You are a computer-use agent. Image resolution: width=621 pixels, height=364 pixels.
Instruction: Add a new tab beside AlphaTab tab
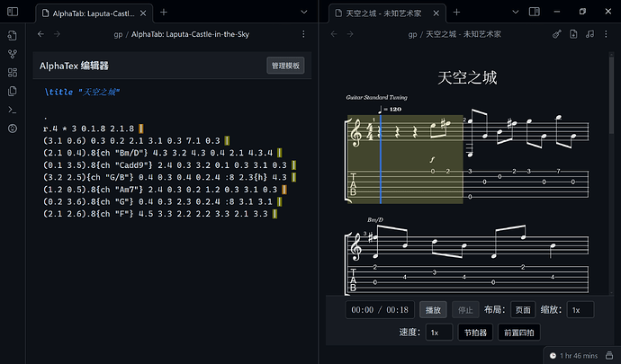[164, 13]
